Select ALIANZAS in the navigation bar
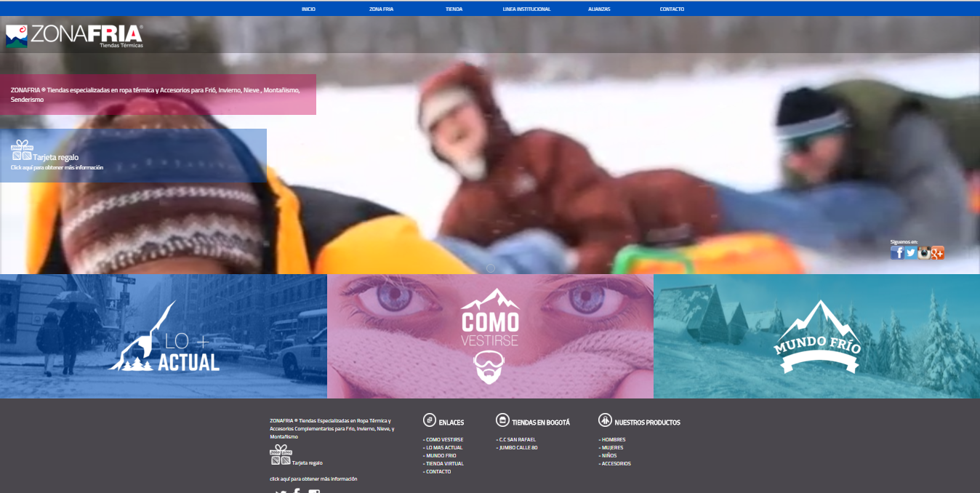The height and width of the screenshot is (493, 980). point(599,9)
